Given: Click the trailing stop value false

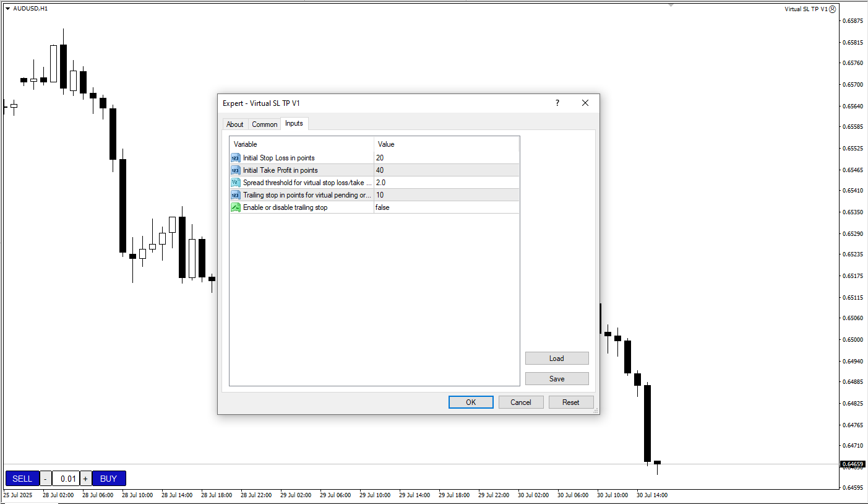Looking at the screenshot, I should pos(382,207).
